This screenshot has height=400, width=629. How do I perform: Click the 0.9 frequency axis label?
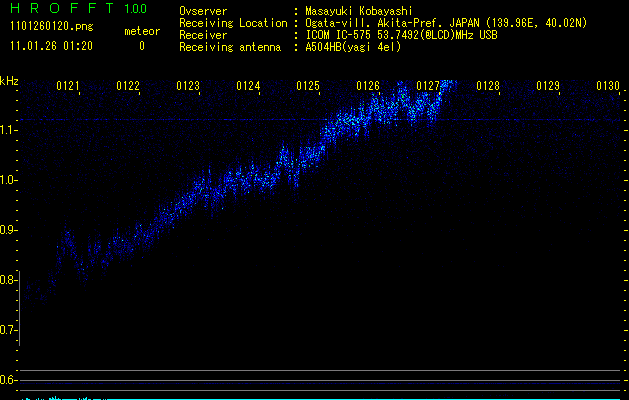(x=8, y=230)
